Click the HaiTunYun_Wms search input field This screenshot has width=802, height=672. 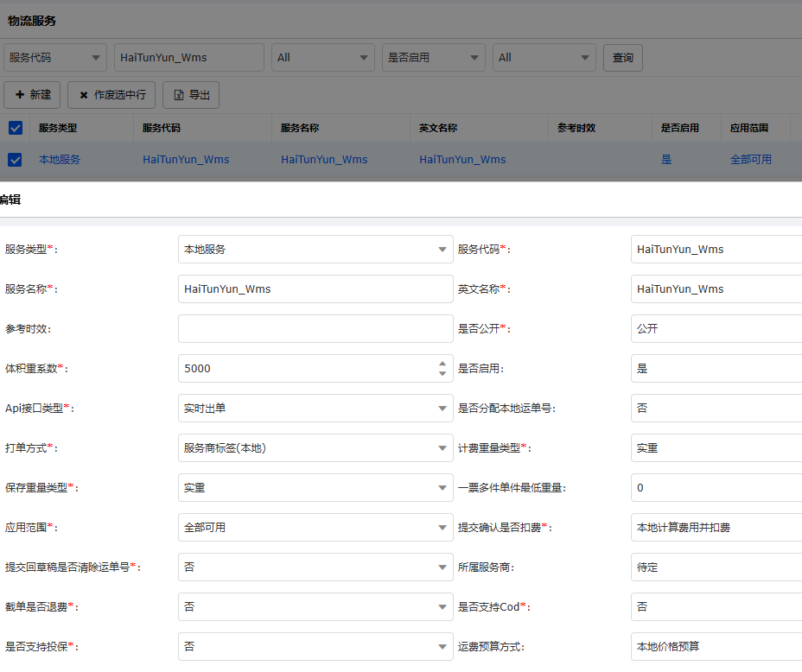(x=189, y=58)
